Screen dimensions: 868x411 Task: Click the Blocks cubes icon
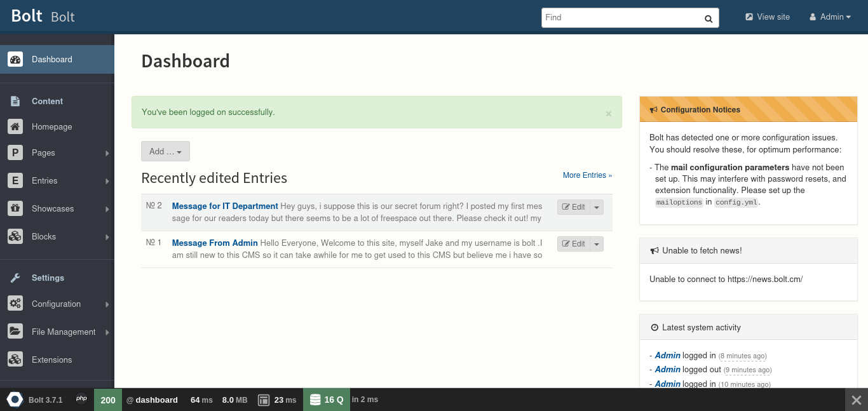click(15, 236)
